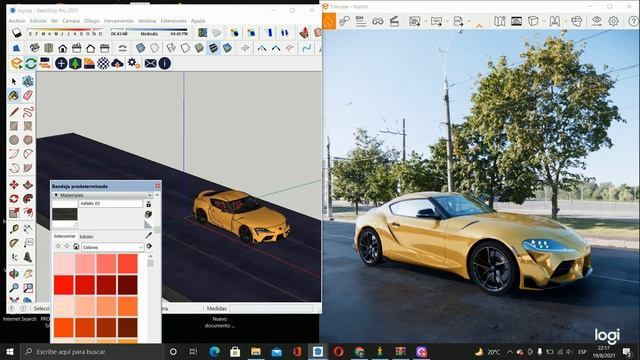Open the Video Editor clapperboard icon
The width and height of the screenshot is (640, 360).
pos(394,21)
